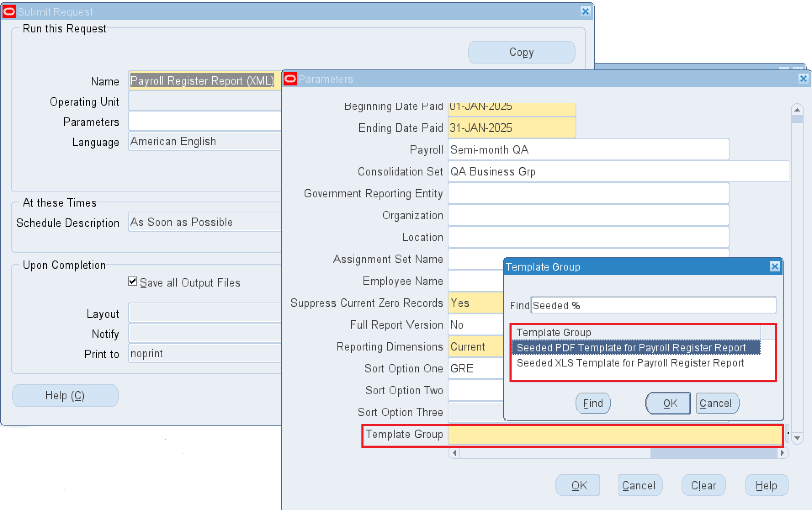
Task: Click the left arrow of the horizontal scrollbar
Action: click(454, 453)
